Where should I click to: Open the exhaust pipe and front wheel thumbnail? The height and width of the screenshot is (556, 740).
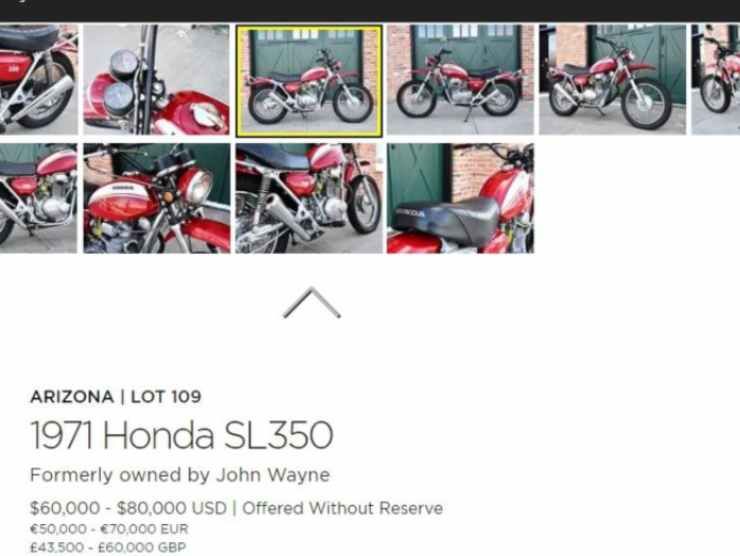point(309,198)
